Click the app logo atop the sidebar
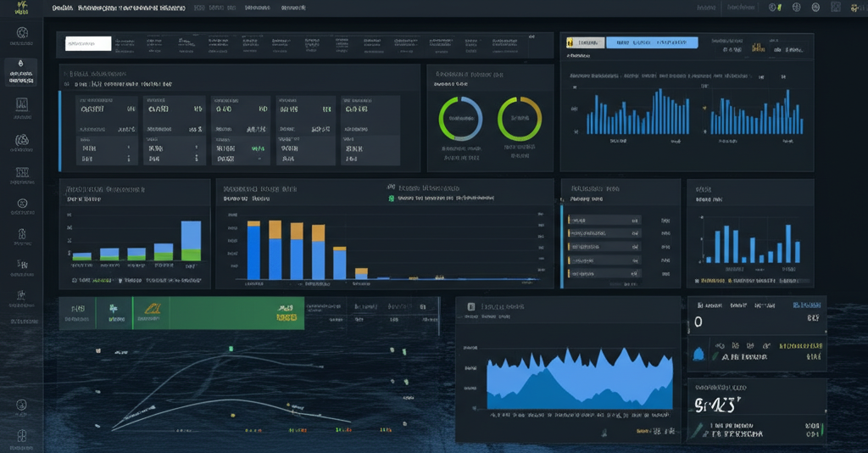The height and width of the screenshot is (453, 868). pos(21,7)
